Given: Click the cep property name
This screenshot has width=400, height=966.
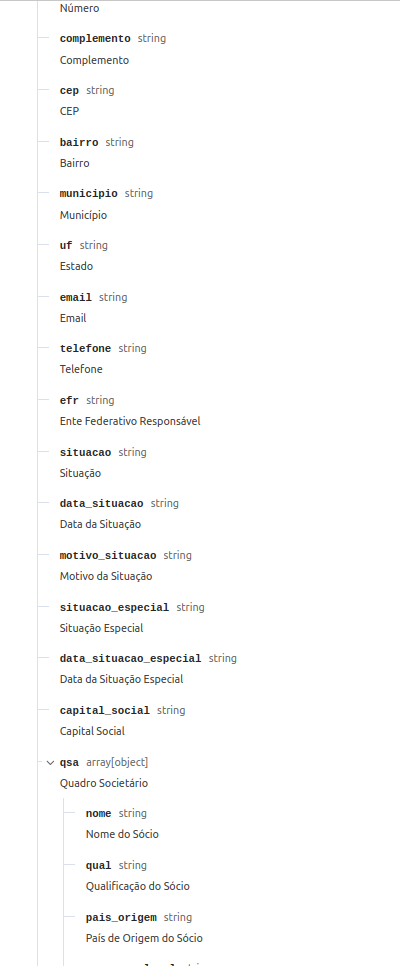Looking at the screenshot, I should click(69, 91).
